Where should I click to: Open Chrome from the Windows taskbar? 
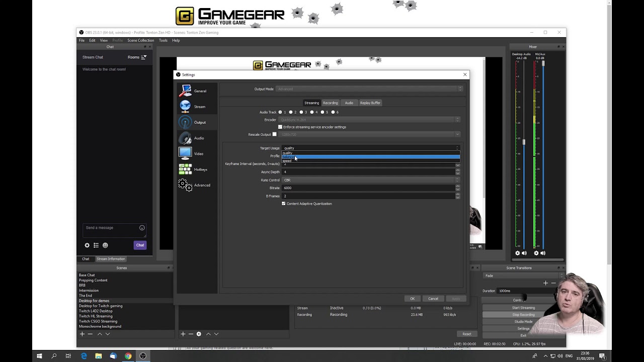coord(128,356)
